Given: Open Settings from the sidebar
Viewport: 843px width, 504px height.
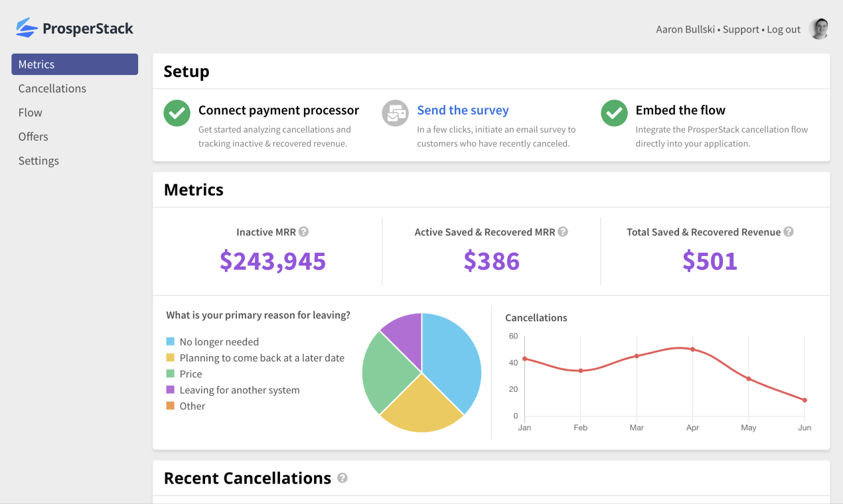Looking at the screenshot, I should tap(38, 160).
